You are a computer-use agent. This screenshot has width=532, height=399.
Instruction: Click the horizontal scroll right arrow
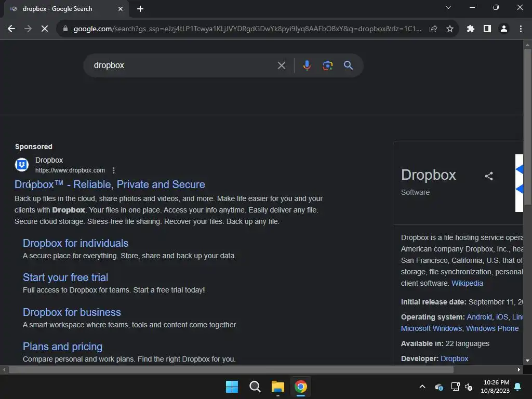[x=519, y=369]
